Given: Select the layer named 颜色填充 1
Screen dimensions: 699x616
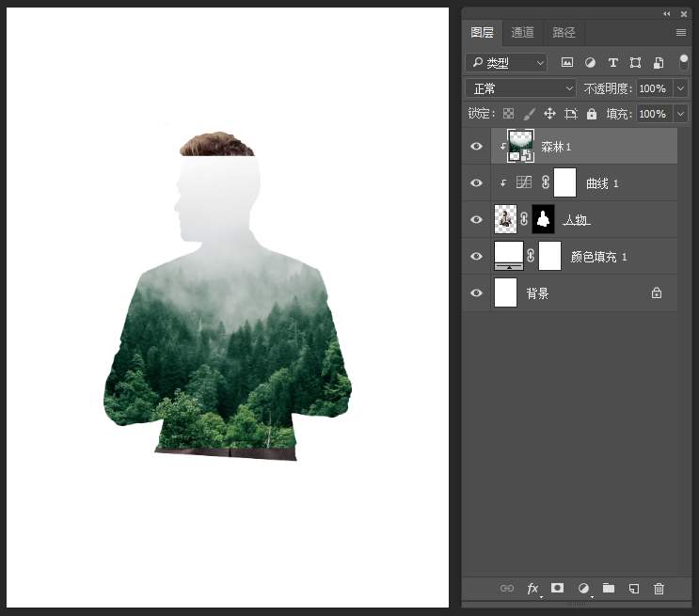Looking at the screenshot, I should (584, 256).
